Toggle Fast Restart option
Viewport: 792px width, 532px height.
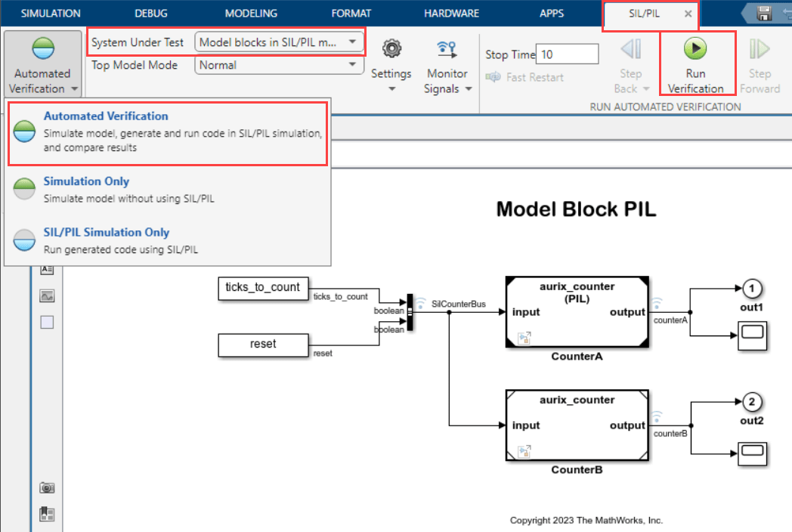(x=526, y=77)
